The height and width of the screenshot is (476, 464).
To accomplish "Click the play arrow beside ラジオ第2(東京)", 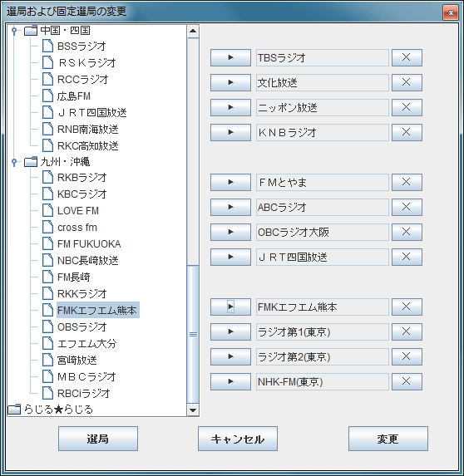I will pyautogui.click(x=230, y=356).
